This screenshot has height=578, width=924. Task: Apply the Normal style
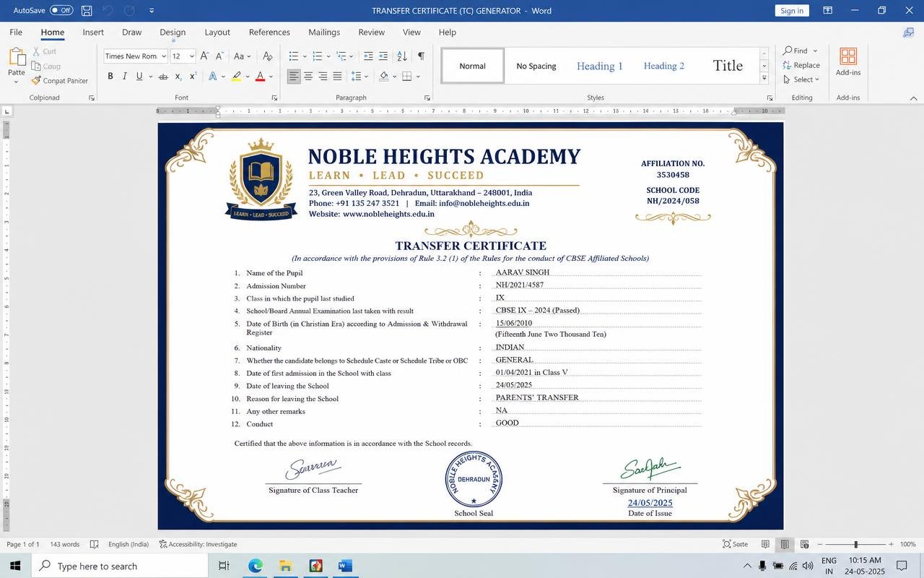pyautogui.click(x=473, y=66)
